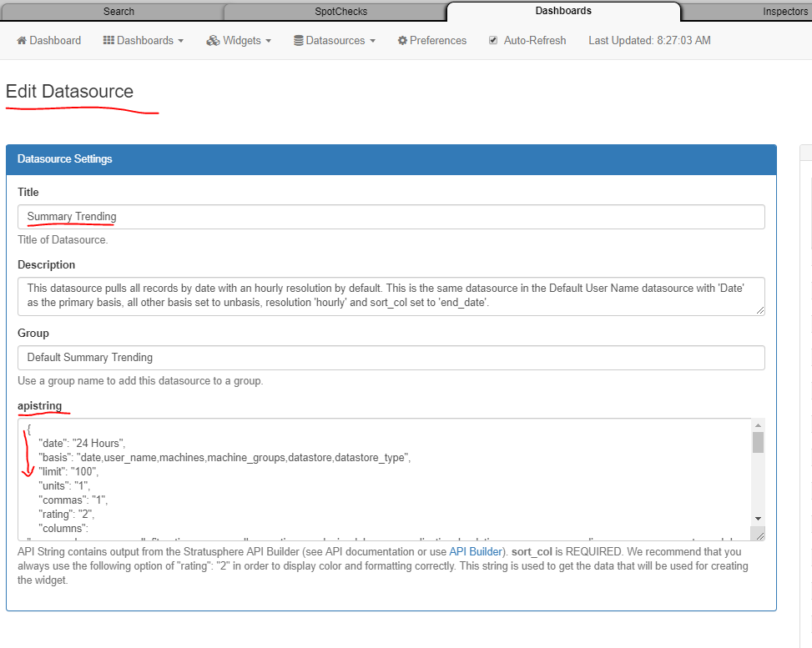The width and height of the screenshot is (812, 648).
Task: Open Preferences from the navbar
Action: pos(432,40)
